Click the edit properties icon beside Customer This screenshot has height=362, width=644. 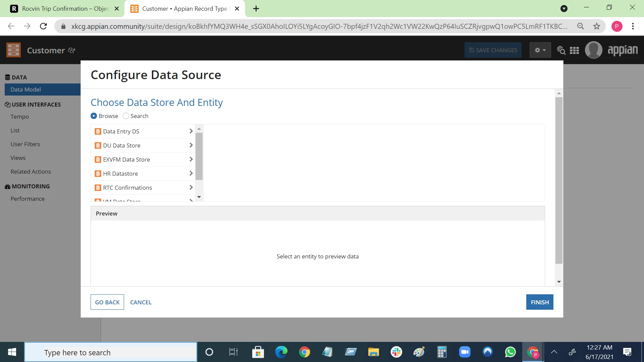[71, 50]
